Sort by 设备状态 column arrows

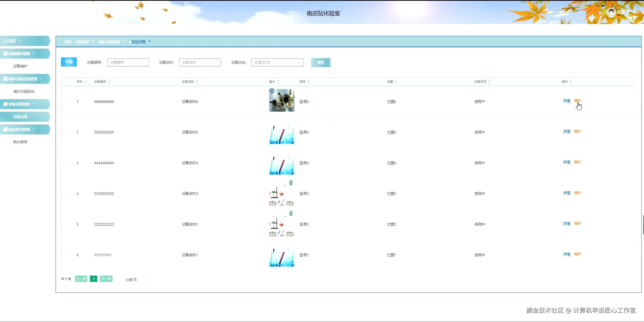click(x=489, y=82)
